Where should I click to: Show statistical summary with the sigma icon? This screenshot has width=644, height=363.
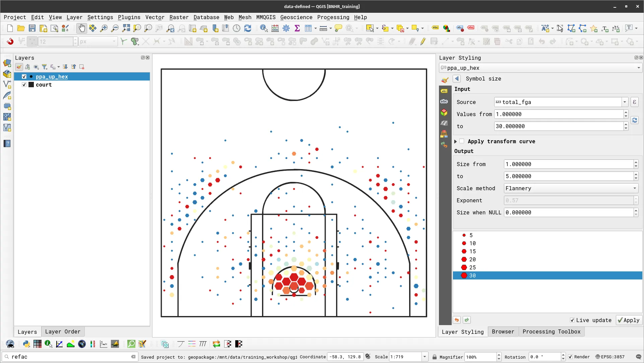(297, 28)
